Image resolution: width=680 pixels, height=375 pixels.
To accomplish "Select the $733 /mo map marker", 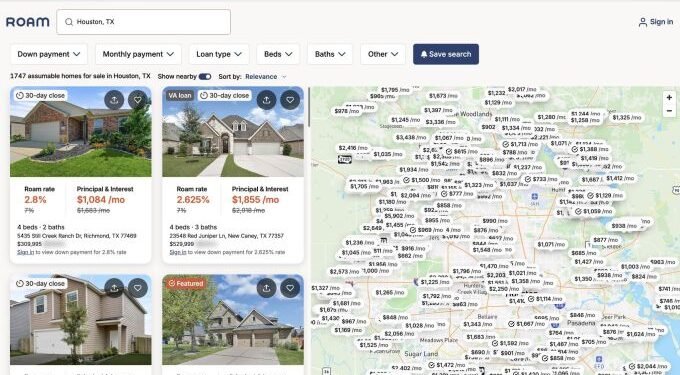I will 541,179.
